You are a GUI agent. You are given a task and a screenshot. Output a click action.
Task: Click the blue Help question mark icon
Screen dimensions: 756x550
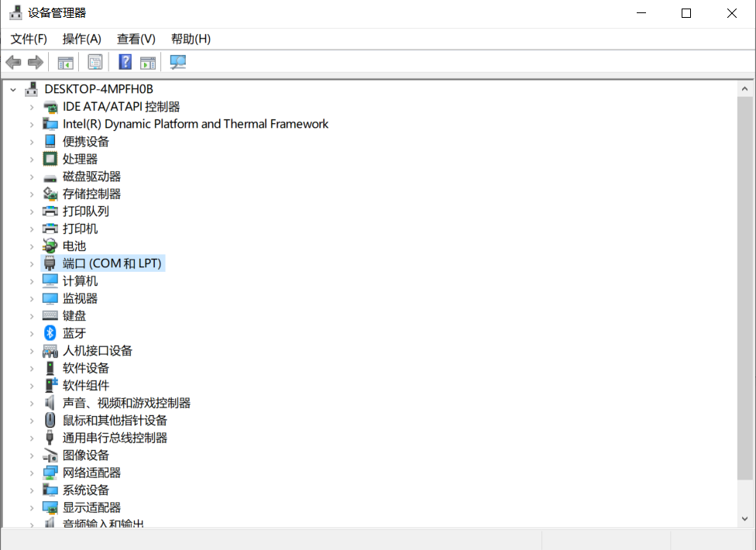coord(125,62)
